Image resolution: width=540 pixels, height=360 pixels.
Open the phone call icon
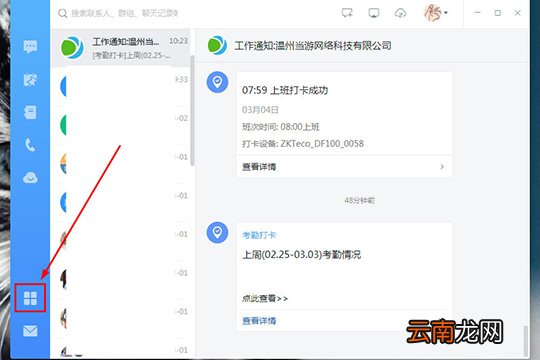pyautogui.click(x=30, y=145)
